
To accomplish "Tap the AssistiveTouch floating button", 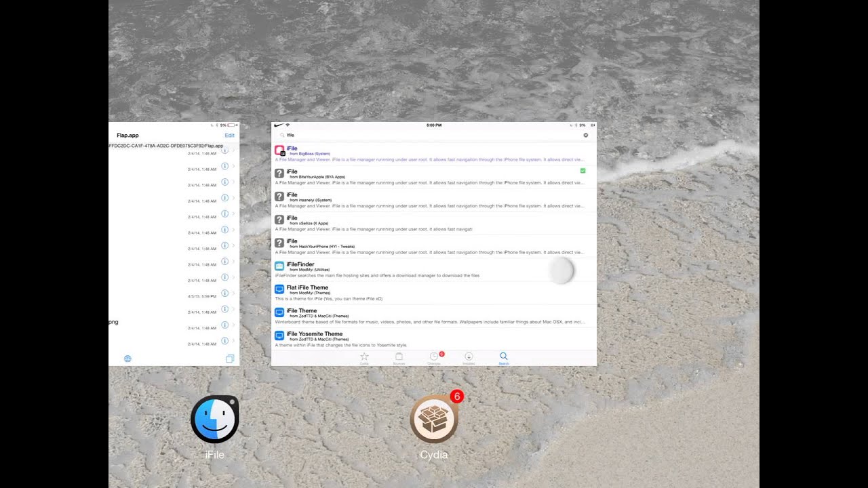I will click(561, 271).
